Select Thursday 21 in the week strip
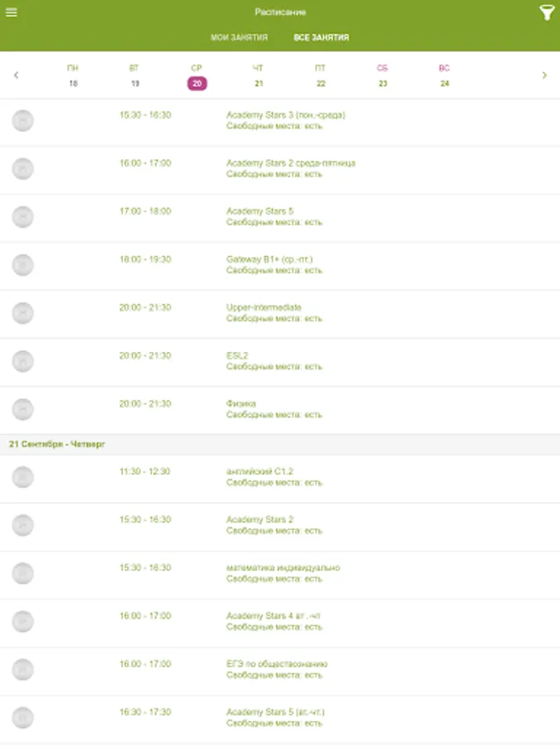560x747 pixels. coord(259,76)
